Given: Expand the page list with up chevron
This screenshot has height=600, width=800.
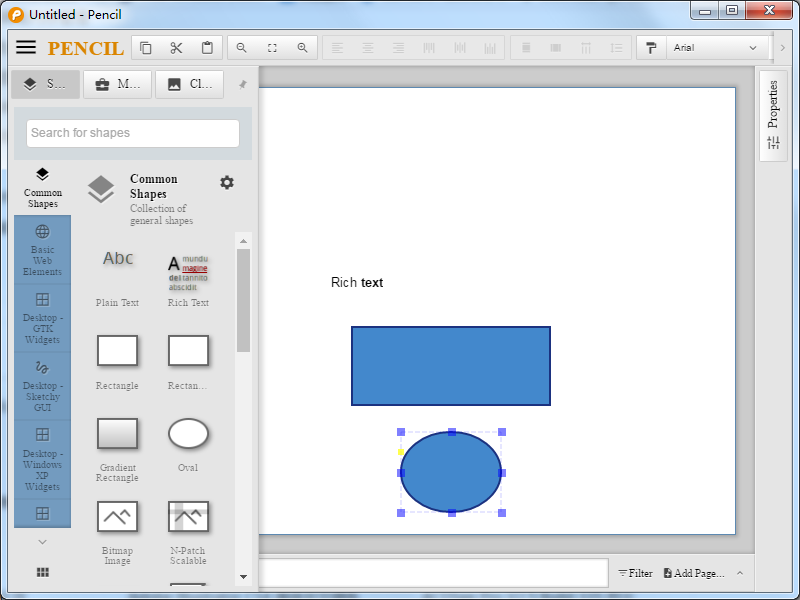Looking at the screenshot, I should 740,573.
